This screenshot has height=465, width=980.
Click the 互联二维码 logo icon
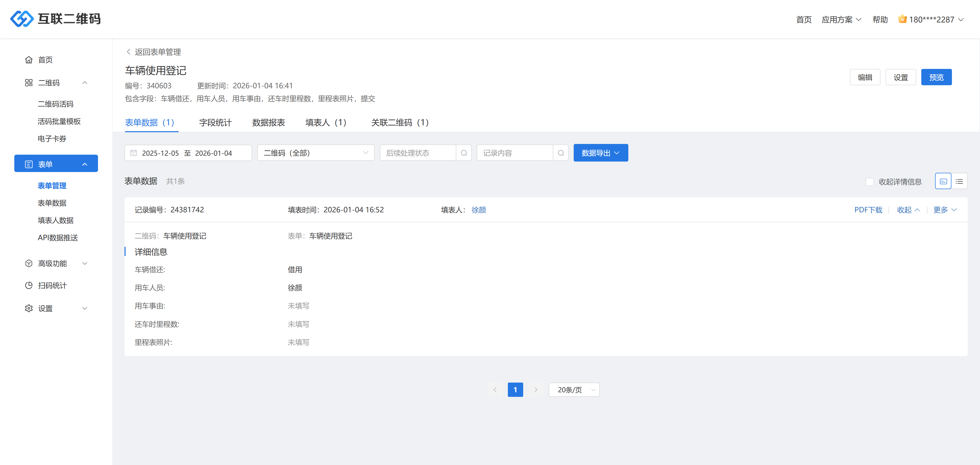pos(22,19)
